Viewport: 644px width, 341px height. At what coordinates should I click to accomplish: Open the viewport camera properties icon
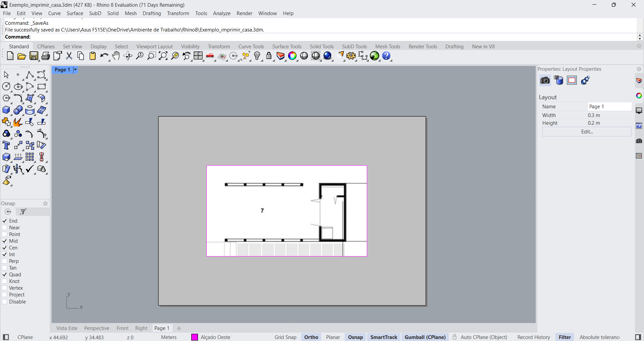545,80
